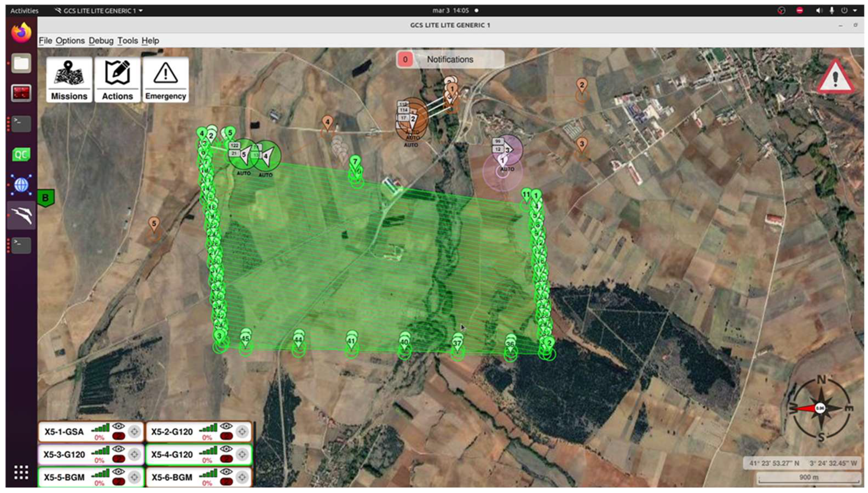Image resolution: width=868 pixels, height=493 pixels.
Task: Expand the Notifications panel
Action: coord(450,59)
